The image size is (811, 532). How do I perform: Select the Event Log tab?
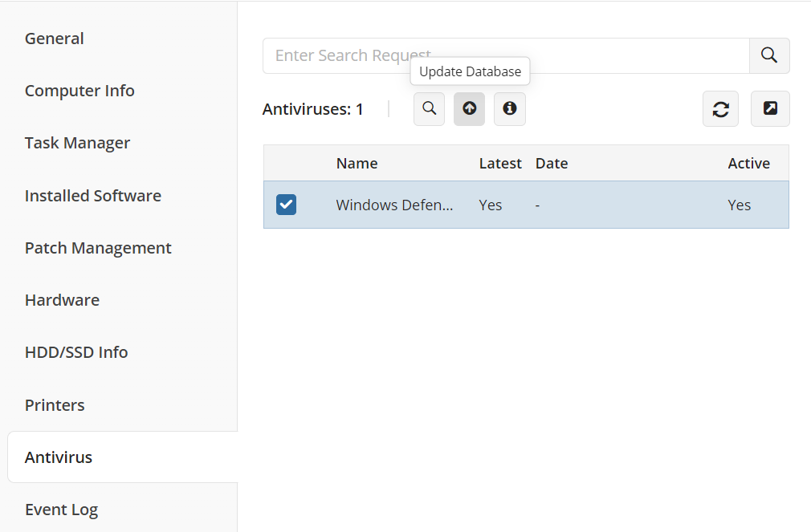tap(61, 510)
